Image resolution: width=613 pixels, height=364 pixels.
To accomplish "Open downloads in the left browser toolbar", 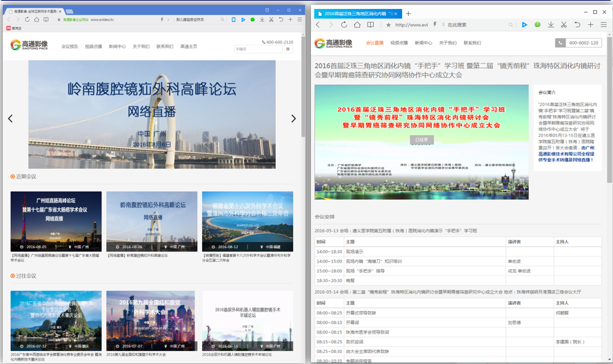I will pos(262,19).
